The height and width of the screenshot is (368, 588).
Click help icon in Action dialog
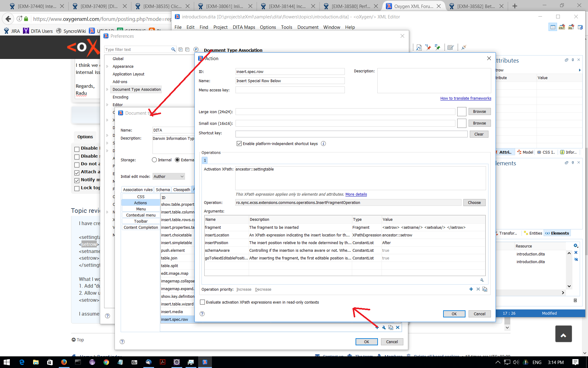202,314
